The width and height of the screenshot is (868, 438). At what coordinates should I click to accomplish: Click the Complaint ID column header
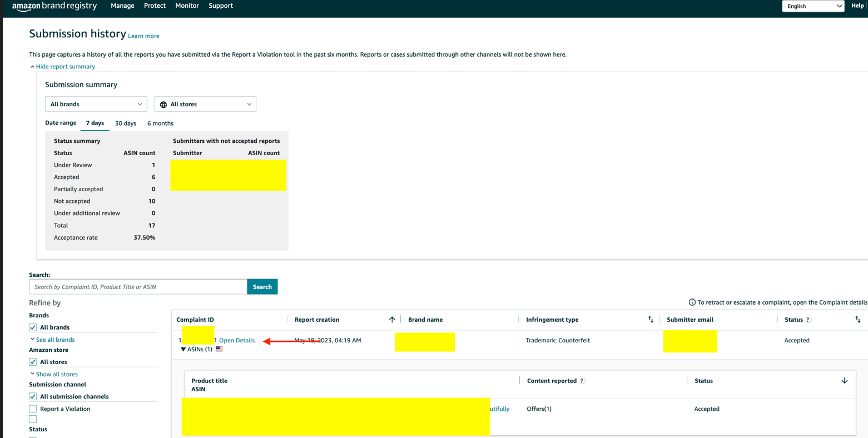pyautogui.click(x=195, y=320)
